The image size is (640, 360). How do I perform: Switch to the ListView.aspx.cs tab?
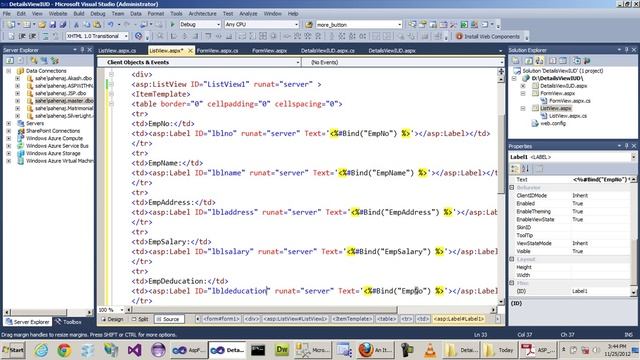click(x=117, y=51)
